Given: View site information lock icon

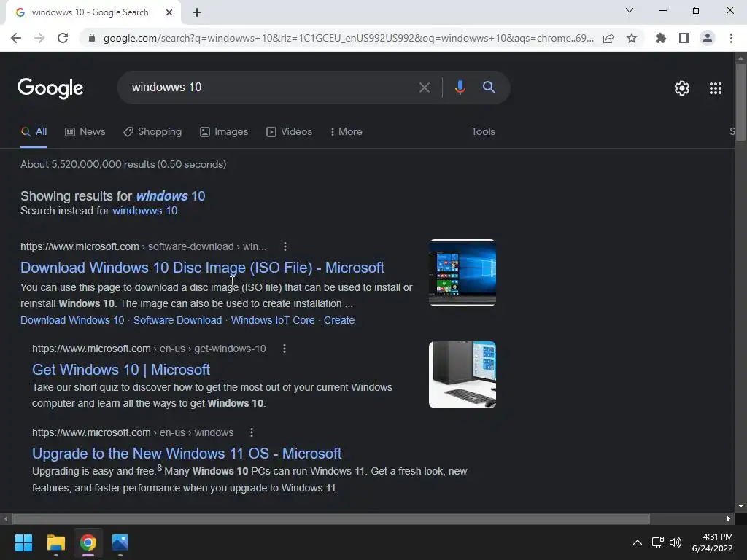Looking at the screenshot, I should pyautogui.click(x=92, y=38).
